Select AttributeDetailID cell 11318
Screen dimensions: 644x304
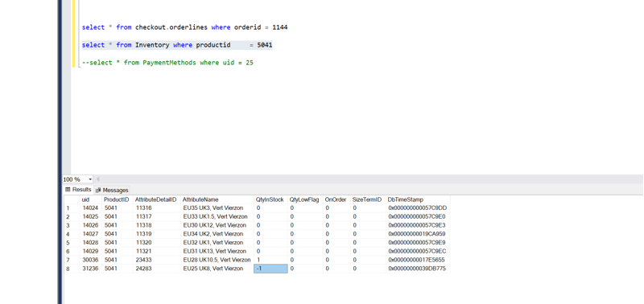pos(156,225)
